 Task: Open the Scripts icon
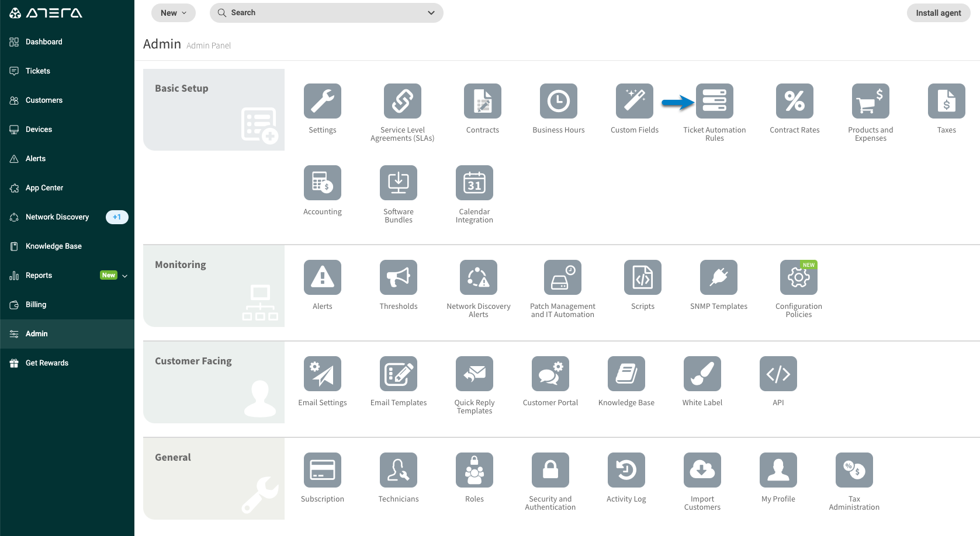643,277
